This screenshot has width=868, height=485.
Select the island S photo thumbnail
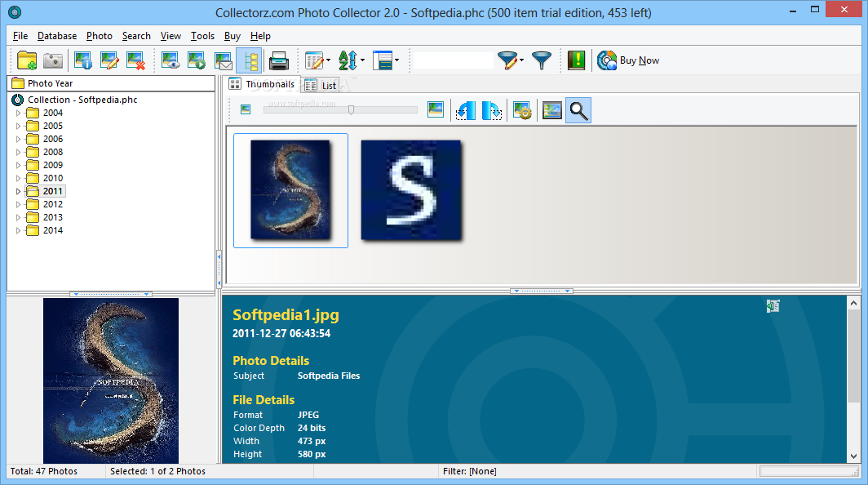[x=290, y=190]
